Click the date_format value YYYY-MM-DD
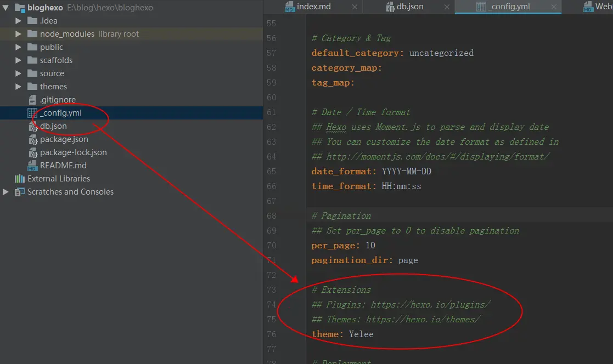The width and height of the screenshot is (613, 364). [406, 172]
